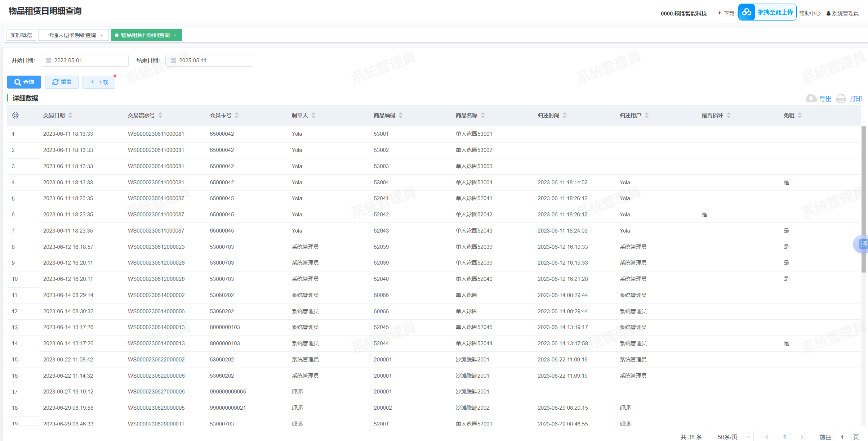This screenshot has width=868, height=441.
Task: Switch to 一卡通未退卡明细查询 tab
Action: (69, 35)
